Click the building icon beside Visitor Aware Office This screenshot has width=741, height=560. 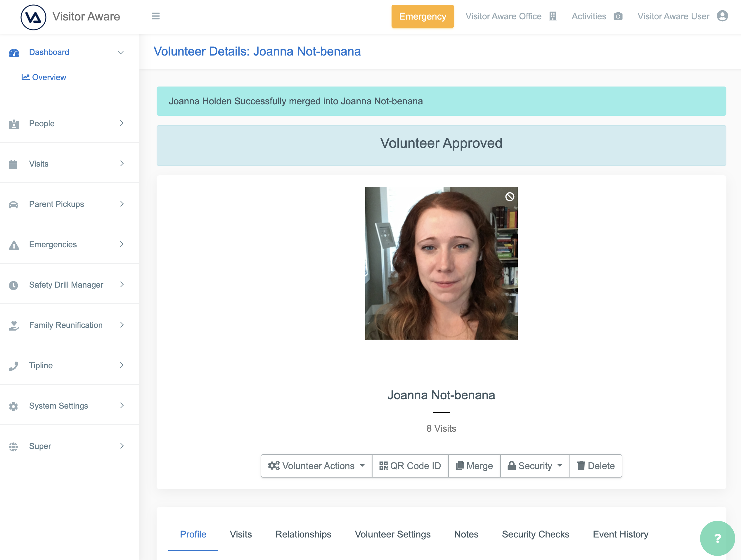tap(553, 16)
